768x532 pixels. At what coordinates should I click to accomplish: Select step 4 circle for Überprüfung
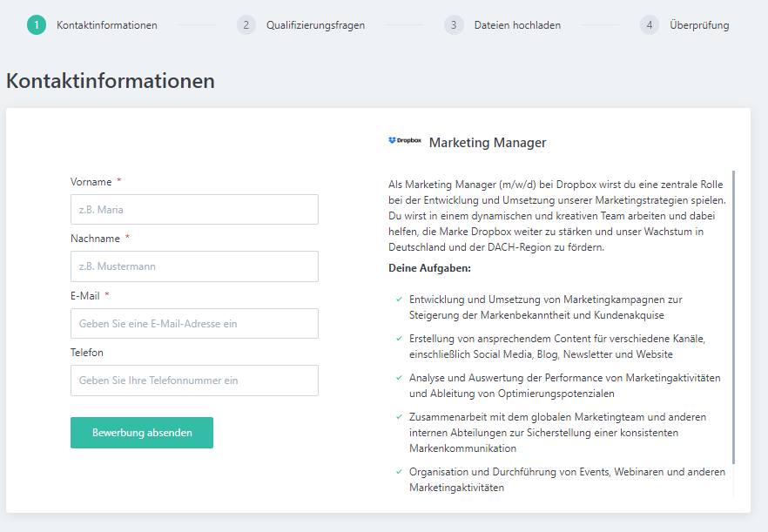point(650,25)
